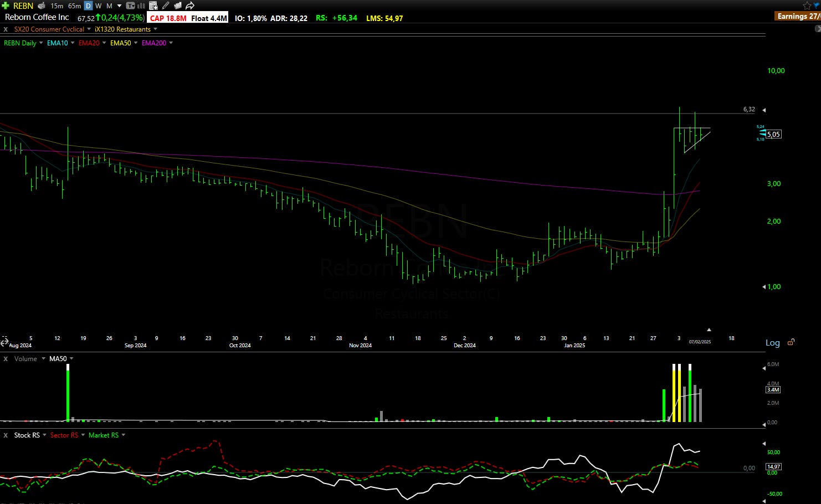
Task: Click the arrow at the top of the volume scale
Action: point(764,368)
